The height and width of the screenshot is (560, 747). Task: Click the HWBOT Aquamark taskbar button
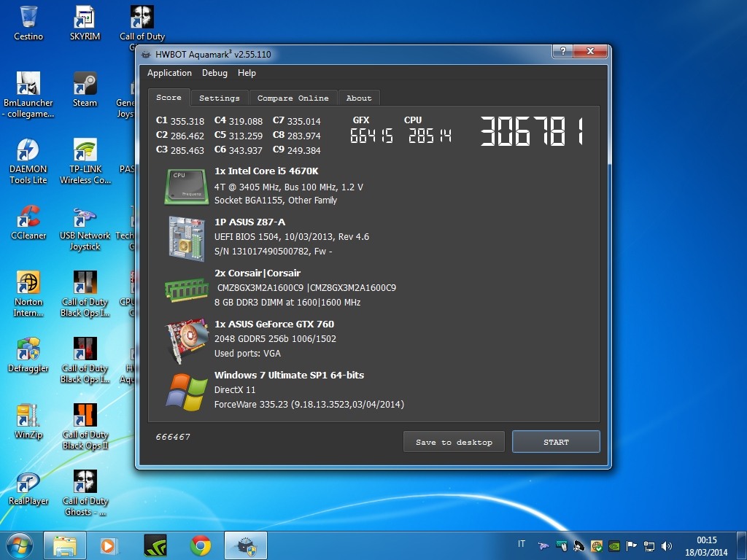coord(246,545)
